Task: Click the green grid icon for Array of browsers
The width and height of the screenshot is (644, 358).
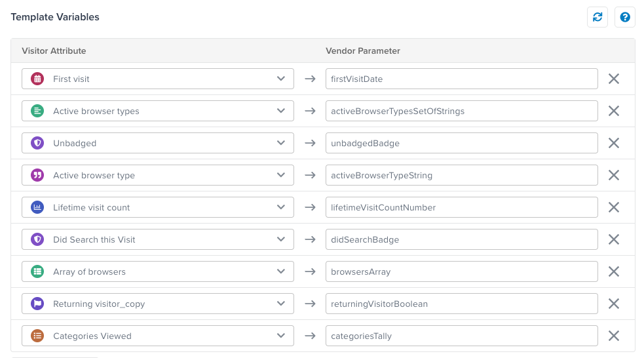Action: point(37,271)
